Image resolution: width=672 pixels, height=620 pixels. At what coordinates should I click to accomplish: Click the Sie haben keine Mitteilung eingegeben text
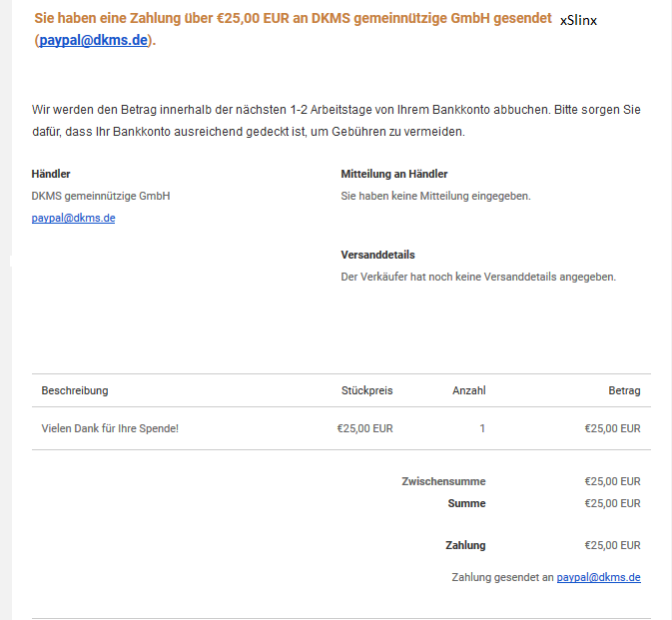tap(435, 196)
